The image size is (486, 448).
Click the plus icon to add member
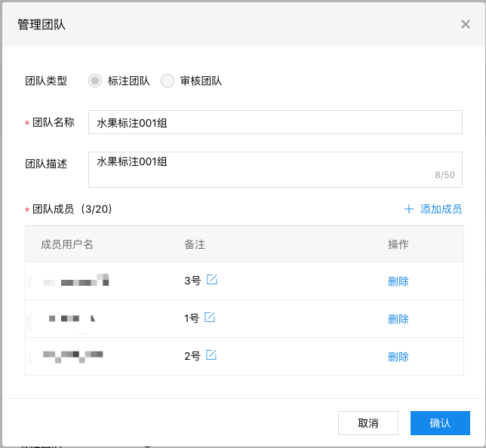click(409, 209)
